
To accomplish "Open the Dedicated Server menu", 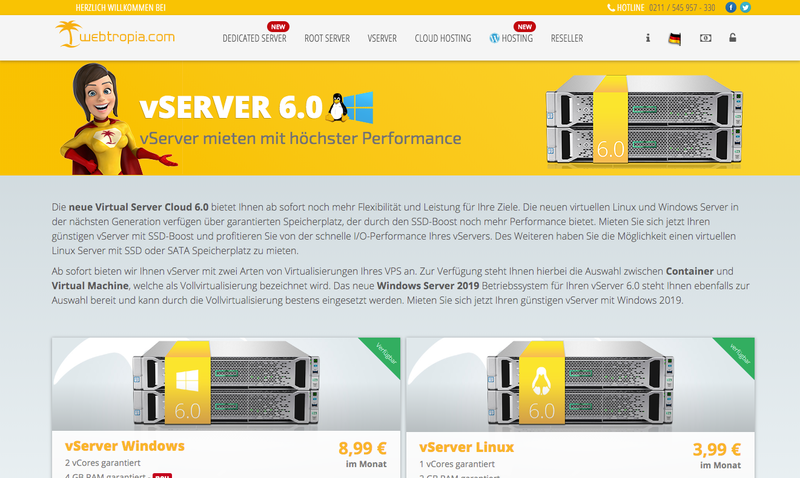I will click(x=254, y=38).
